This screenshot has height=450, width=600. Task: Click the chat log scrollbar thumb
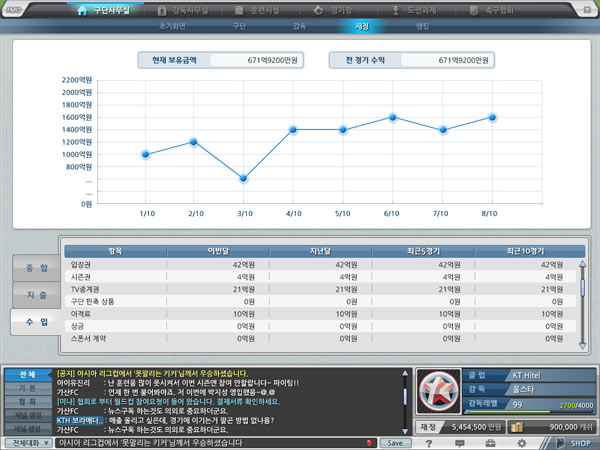pyautogui.click(x=405, y=396)
